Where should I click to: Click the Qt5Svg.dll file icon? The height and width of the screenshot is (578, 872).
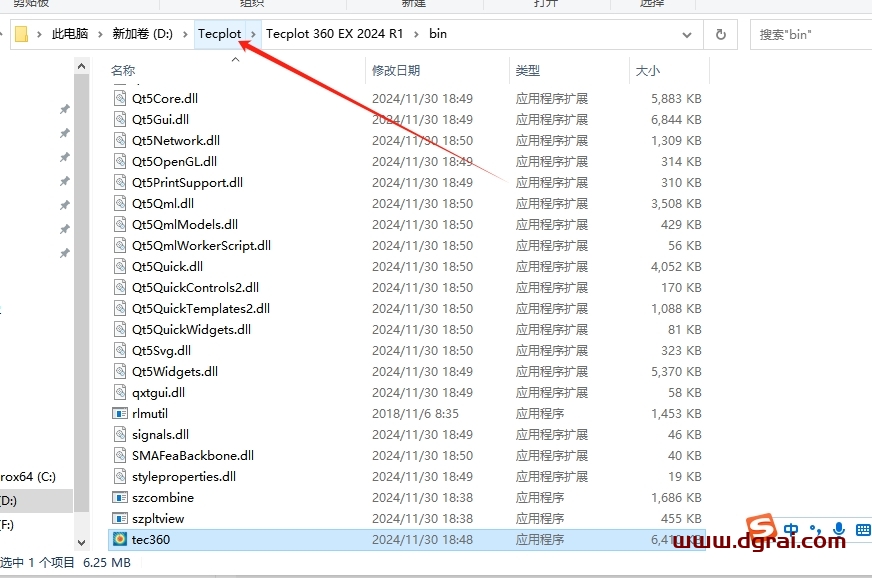(120, 350)
